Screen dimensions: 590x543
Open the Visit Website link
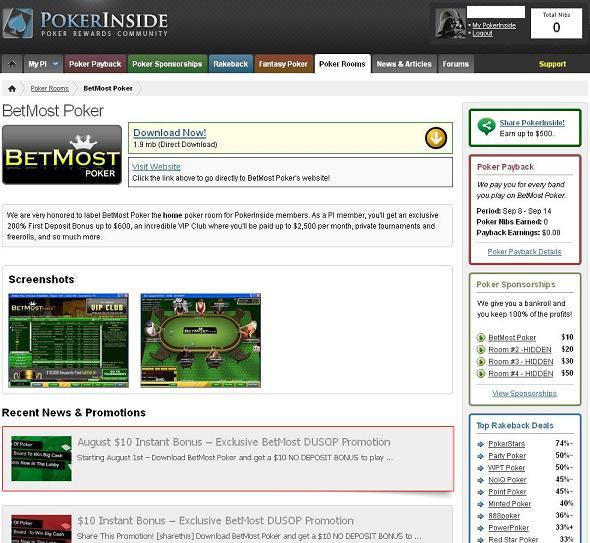pos(156,167)
